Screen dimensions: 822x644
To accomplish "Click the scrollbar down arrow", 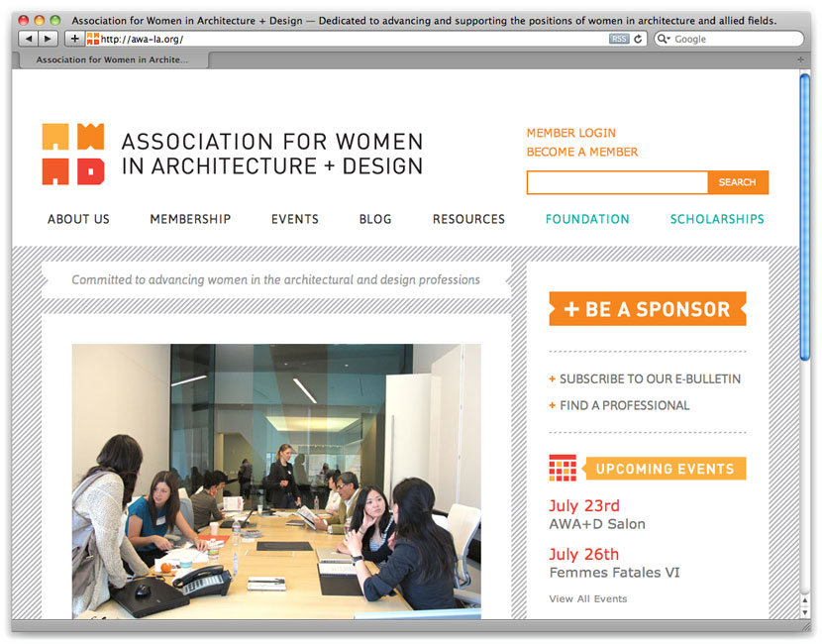I will click(805, 612).
